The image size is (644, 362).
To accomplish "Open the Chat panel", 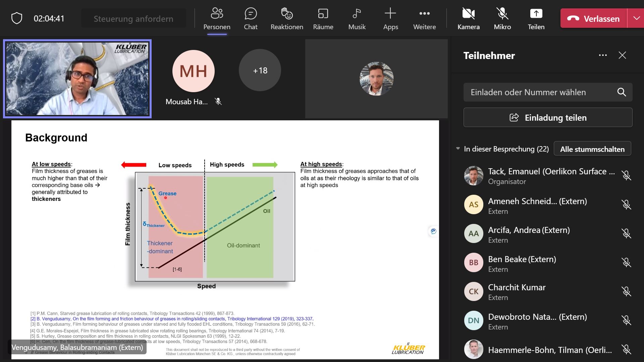I will coord(250,19).
